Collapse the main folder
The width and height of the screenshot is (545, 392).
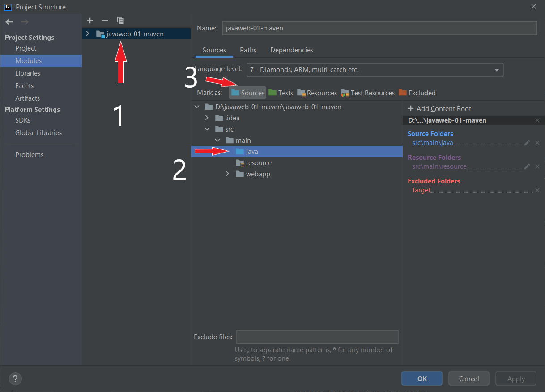click(217, 141)
